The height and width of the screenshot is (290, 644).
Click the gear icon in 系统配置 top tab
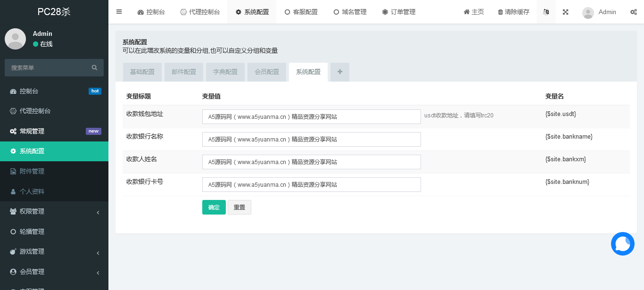pos(239,12)
